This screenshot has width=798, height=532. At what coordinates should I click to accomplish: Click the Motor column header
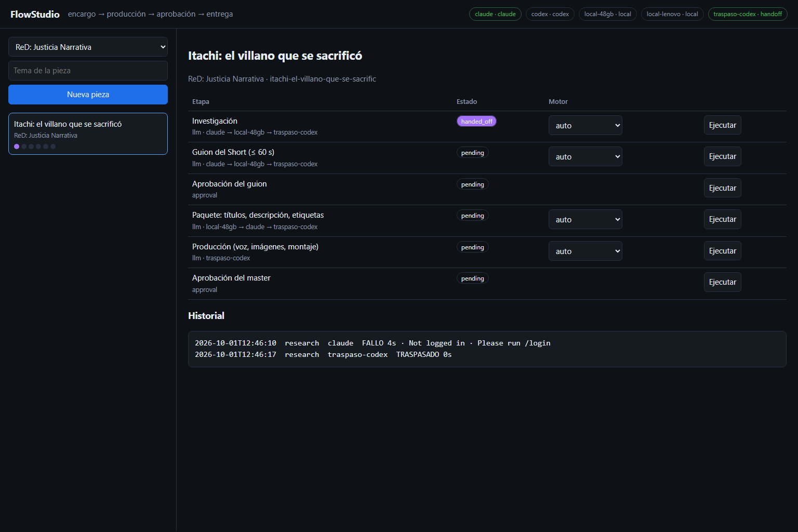click(558, 102)
